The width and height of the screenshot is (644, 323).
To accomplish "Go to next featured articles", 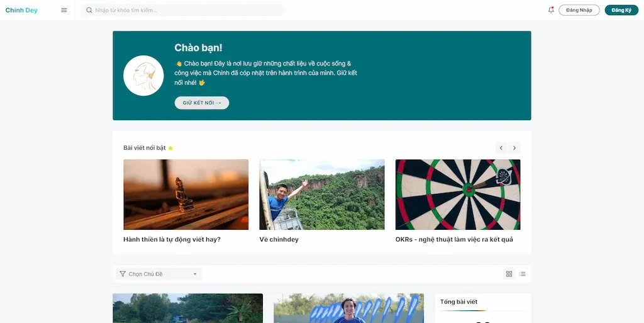I will pos(514,148).
